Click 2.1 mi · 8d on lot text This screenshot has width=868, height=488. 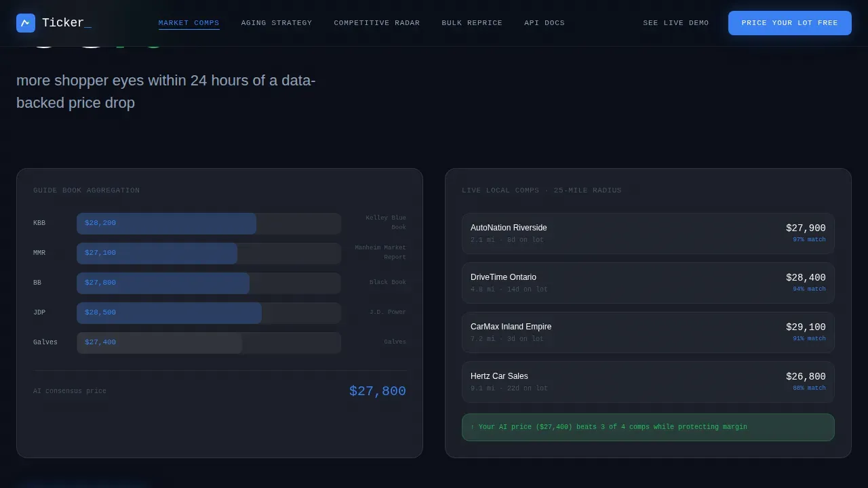[507, 240]
